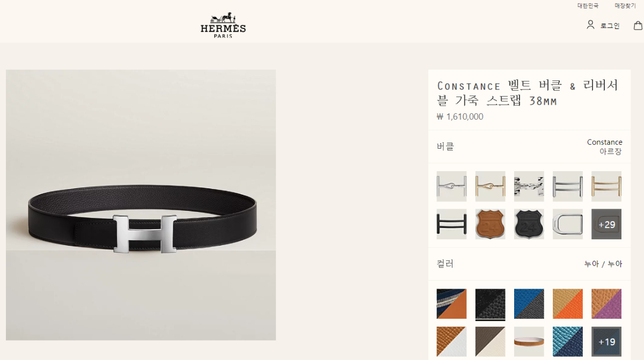
Task: Open the 대한민국 country selector
Action: click(x=588, y=6)
